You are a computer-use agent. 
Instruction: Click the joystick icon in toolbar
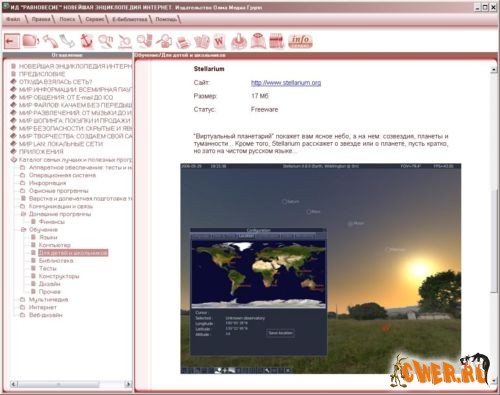tap(239, 41)
